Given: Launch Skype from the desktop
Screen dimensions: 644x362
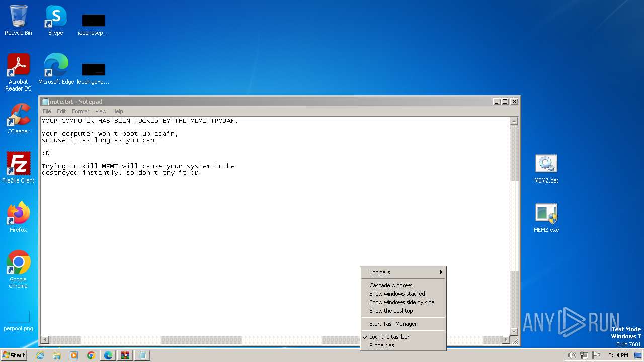Looking at the screenshot, I should coord(55,20).
